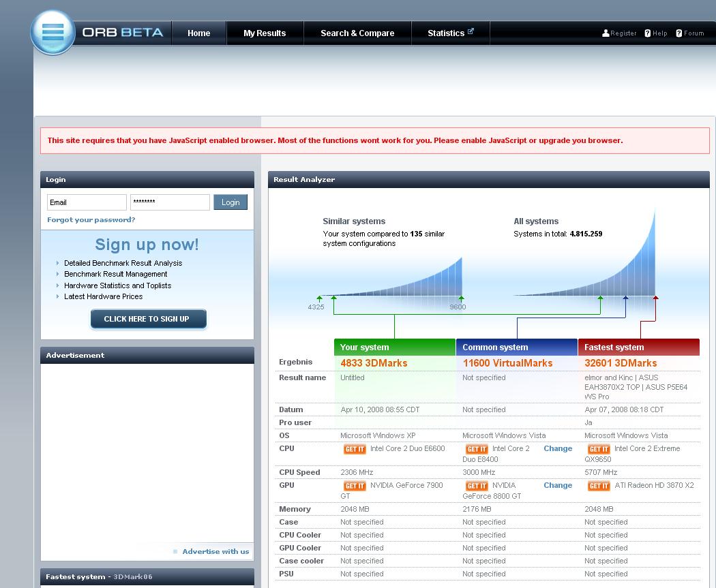Viewport: 716px width, 588px height.
Task: Click GET IT for GeForce 7900 GT
Action: pyautogui.click(x=355, y=486)
